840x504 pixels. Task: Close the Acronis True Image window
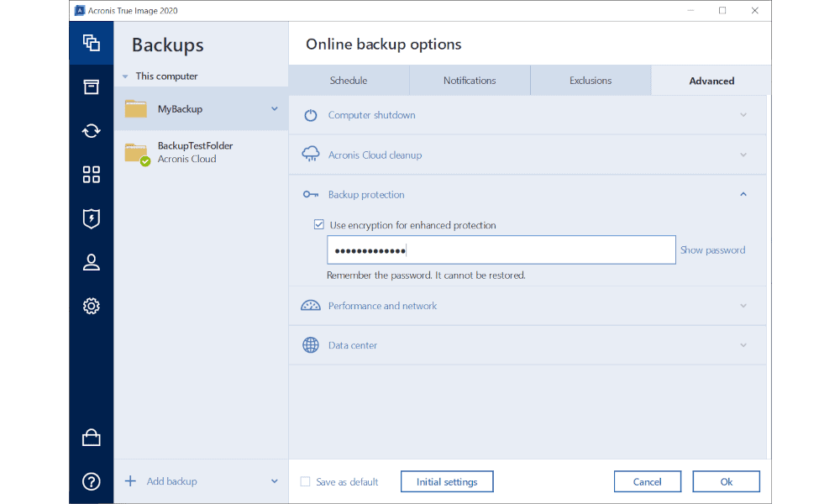755,10
